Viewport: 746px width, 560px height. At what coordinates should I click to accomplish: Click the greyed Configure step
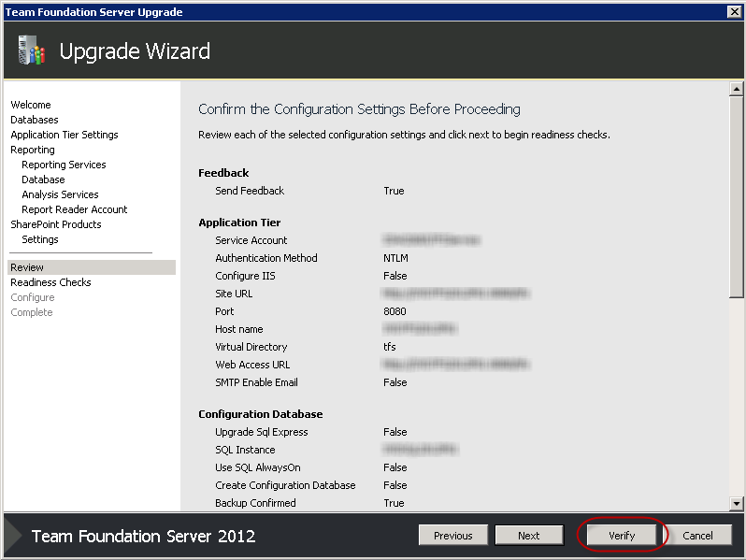click(x=33, y=297)
